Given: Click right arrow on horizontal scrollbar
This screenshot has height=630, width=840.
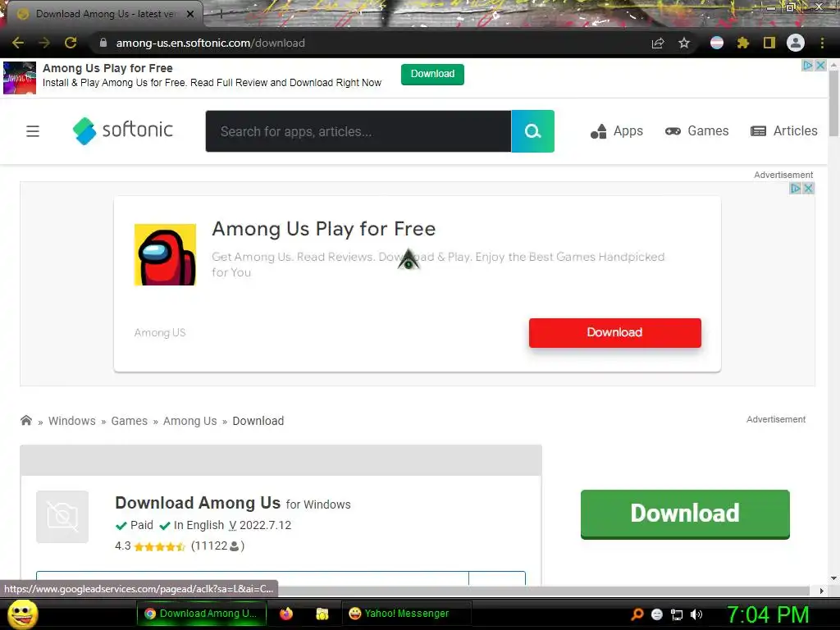Looking at the screenshot, I should click(821, 591).
